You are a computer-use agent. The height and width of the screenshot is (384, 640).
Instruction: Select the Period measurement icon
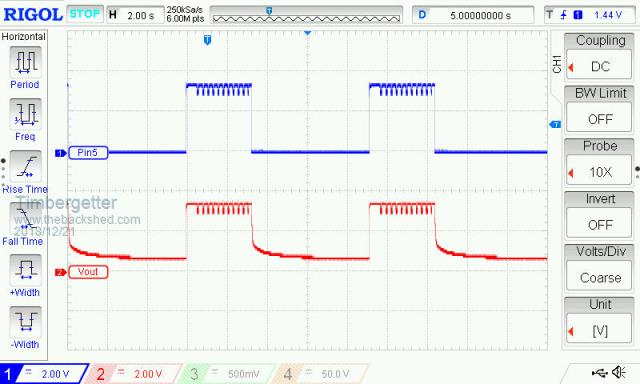click(25, 62)
